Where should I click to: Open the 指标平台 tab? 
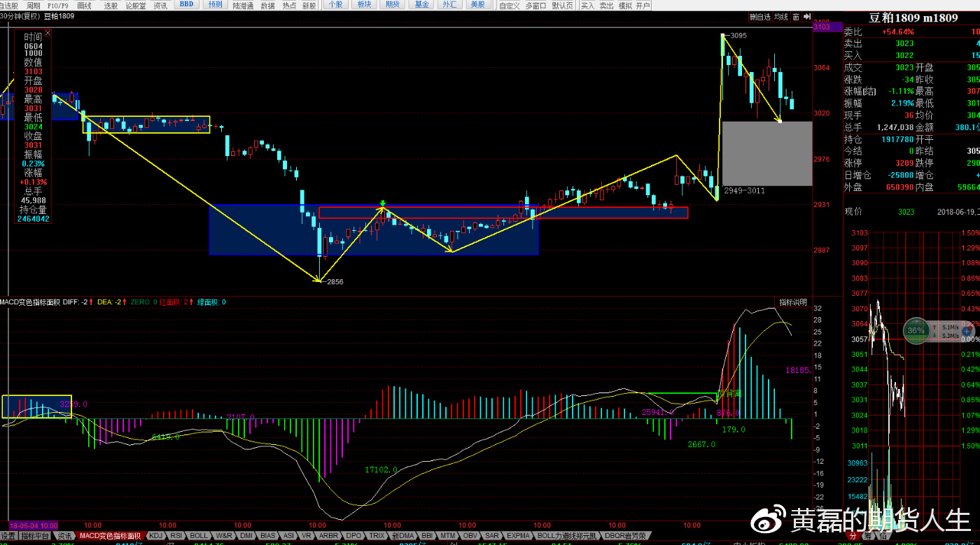[35, 535]
